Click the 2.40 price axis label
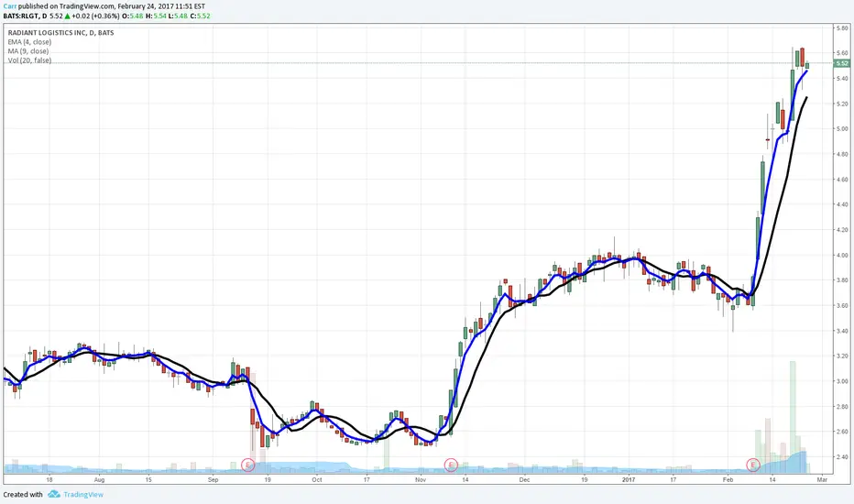 (x=842, y=457)
